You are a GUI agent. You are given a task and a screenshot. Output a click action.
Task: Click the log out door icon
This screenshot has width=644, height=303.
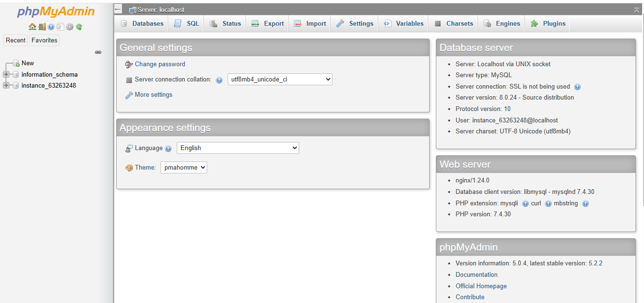(42, 27)
